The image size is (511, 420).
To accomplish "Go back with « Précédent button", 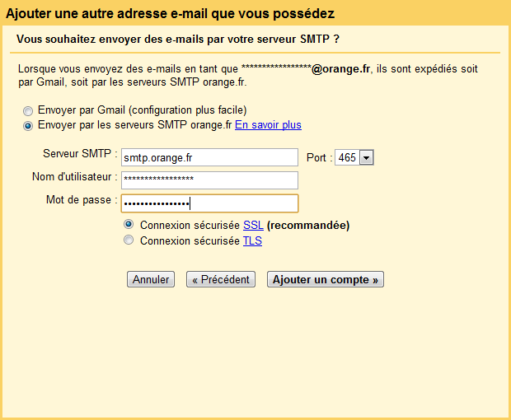I will point(221,279).
